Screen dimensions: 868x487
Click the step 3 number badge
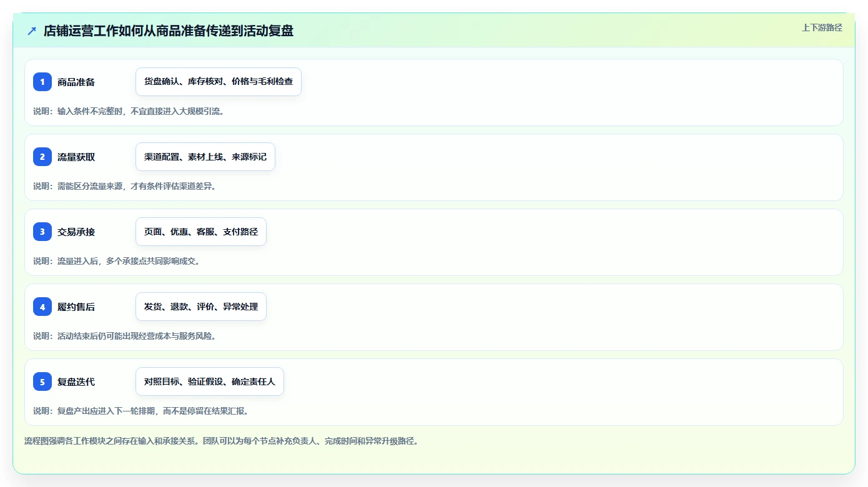click(42, 232)
